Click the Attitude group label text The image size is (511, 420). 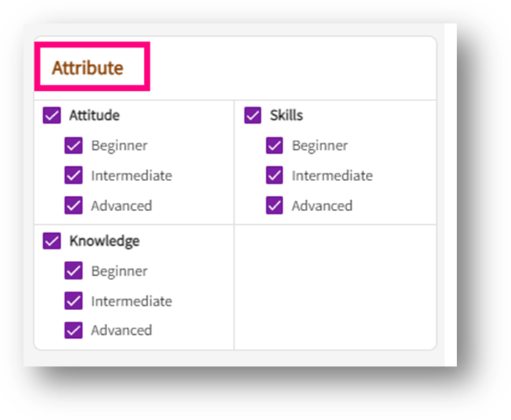tap(95, 116)
